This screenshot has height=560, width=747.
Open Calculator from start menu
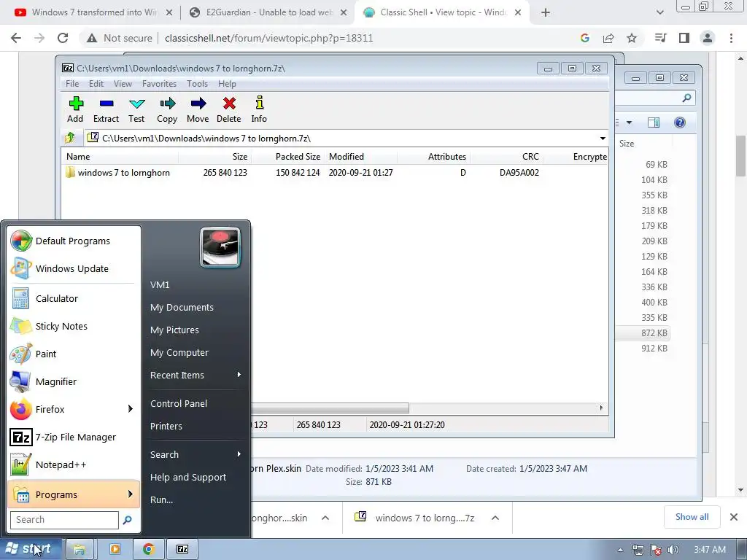pyautogui.click(x=74, y=298)
